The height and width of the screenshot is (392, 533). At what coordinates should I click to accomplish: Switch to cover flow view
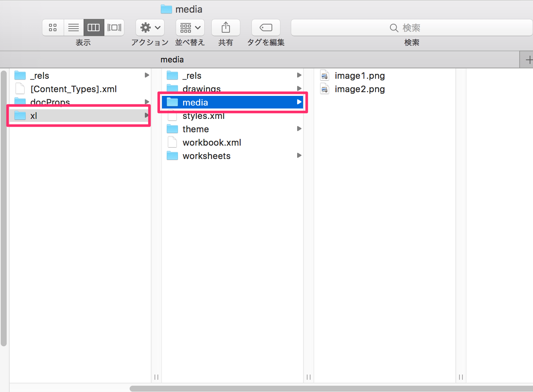[x=114, y=27]
